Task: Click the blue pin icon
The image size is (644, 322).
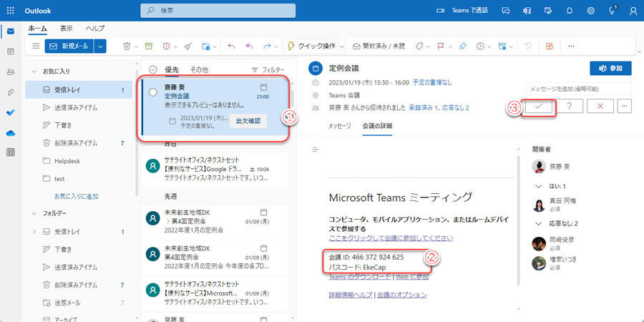Action: pyautogui.click(x=462, y=47)
